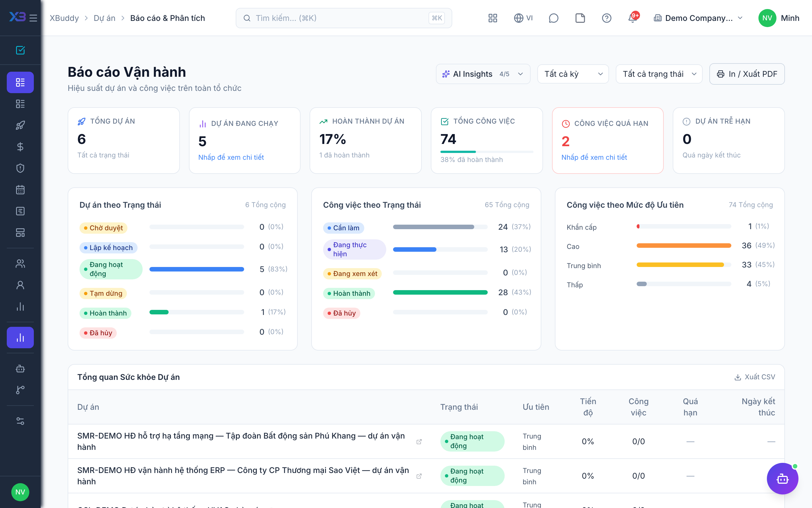
Task: Click the Đang hoạt động blue progress bar
Action: tap(197, 269)
